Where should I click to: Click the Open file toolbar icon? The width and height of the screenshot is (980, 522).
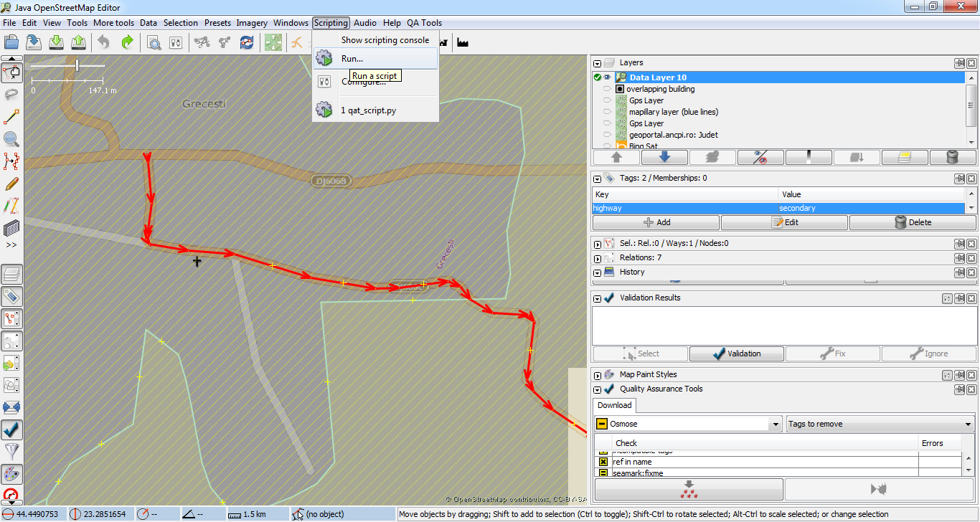(11, 42)
